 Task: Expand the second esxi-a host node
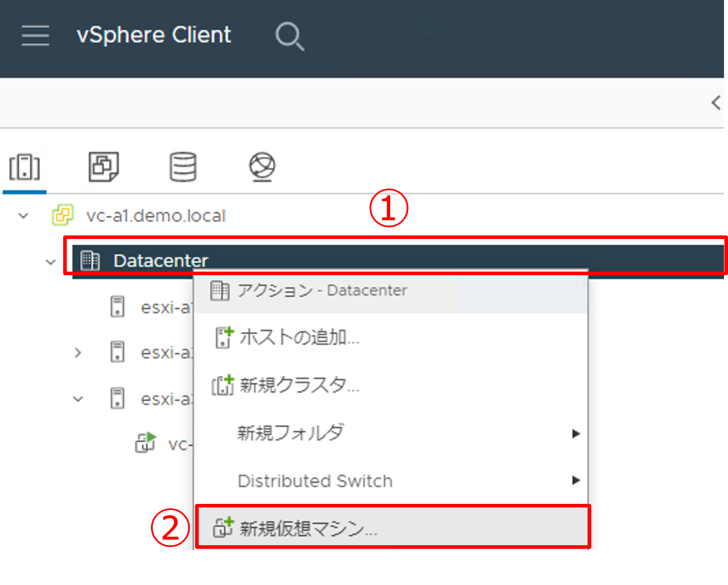pos(78,353)
